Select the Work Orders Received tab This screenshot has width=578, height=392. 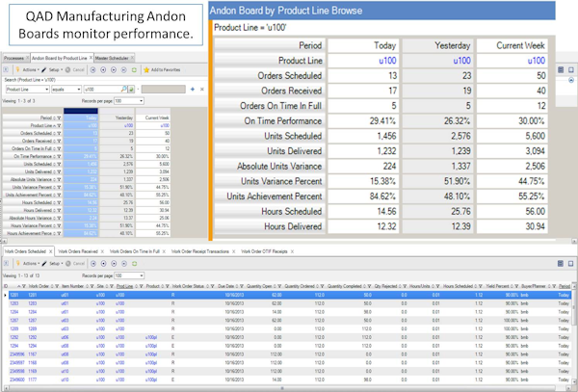(x=78, y=251)
